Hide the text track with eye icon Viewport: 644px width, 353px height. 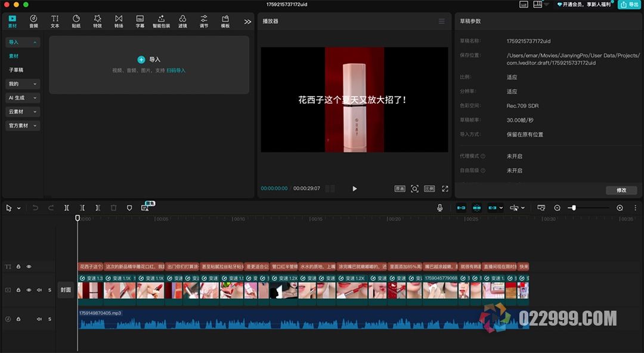click(29, 267)
